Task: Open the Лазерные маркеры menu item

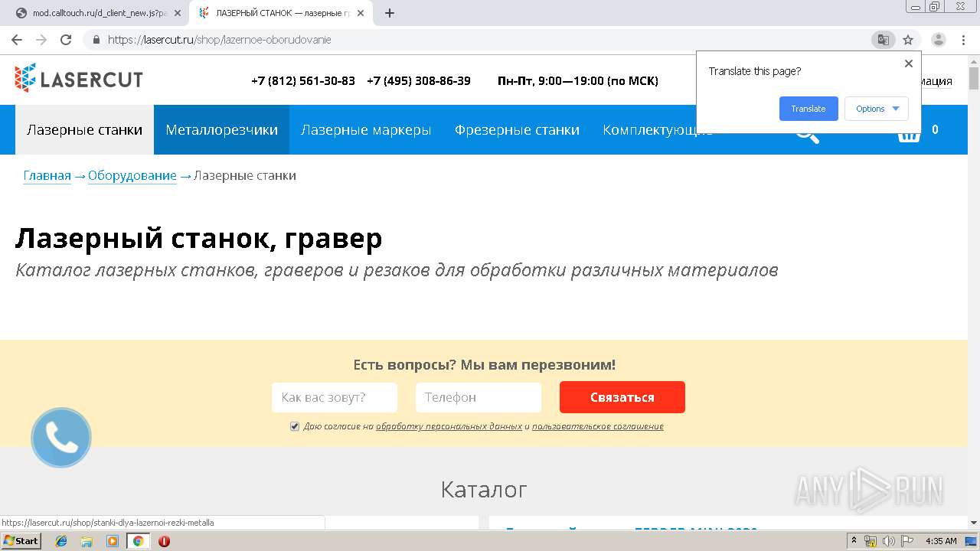Action: [366, 130]
